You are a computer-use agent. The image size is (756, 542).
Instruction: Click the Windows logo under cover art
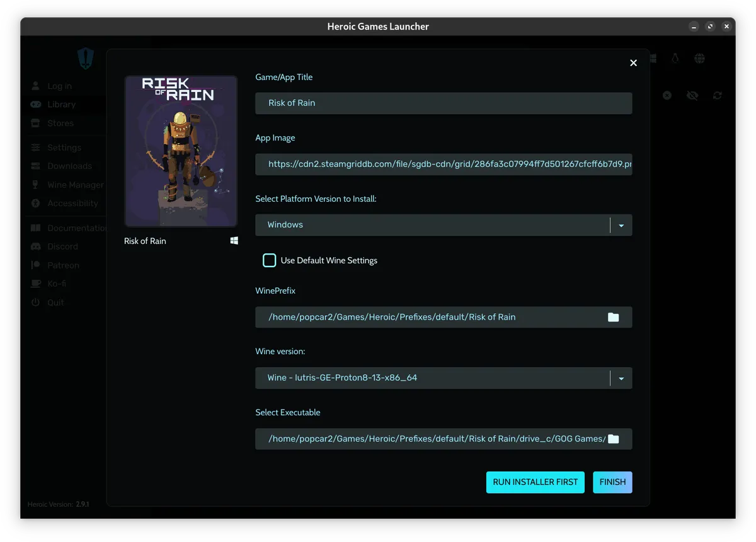[234, 241]
